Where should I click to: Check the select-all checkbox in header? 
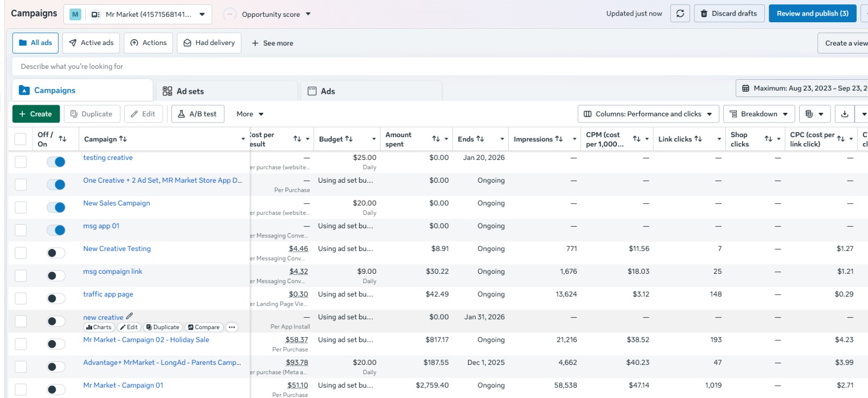click(x=21, y=139)
